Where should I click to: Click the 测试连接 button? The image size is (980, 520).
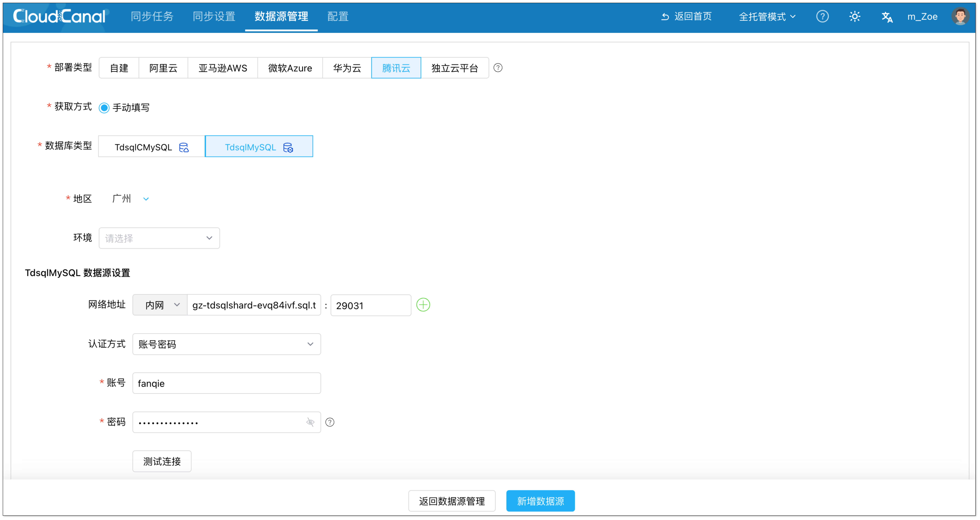point(162,461)
